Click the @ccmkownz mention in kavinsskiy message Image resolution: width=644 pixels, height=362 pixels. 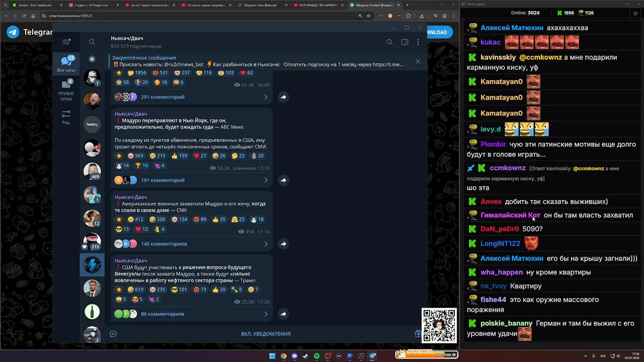coord(540,57)
